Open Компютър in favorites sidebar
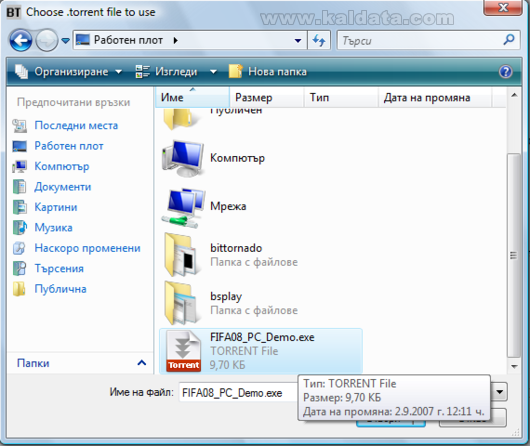Image resolution: width=530 pixels, height=446 pixels. tap(62, 166)
